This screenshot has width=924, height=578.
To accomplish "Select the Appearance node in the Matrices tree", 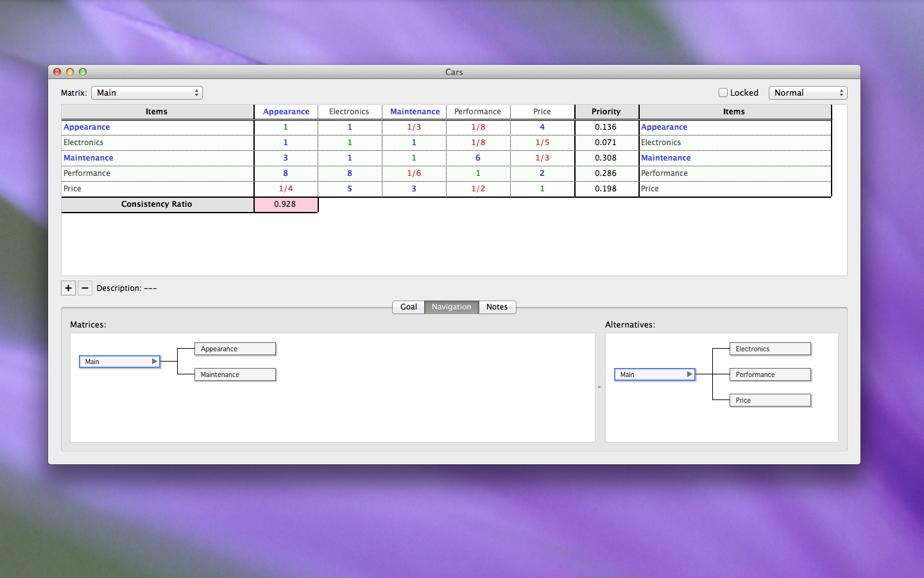I will point(235,349).
